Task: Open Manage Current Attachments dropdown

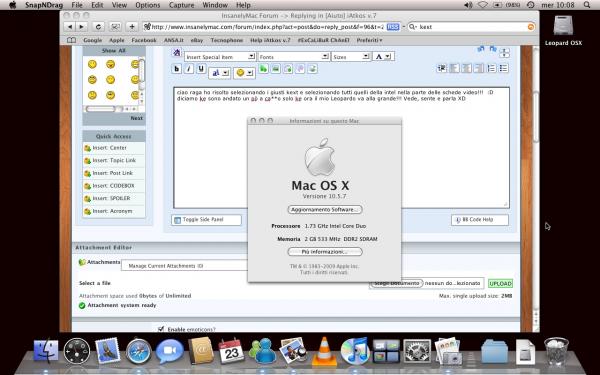Action: (184, 266)
